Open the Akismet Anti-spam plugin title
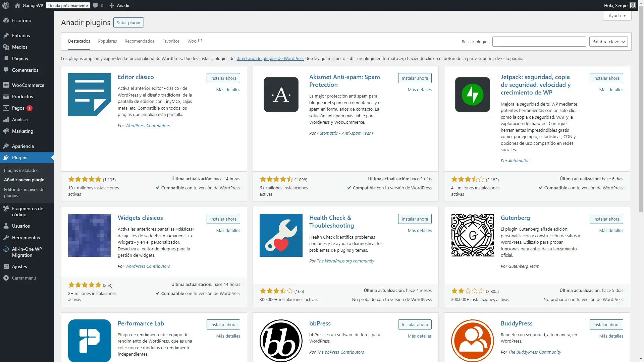 (344, 81)
